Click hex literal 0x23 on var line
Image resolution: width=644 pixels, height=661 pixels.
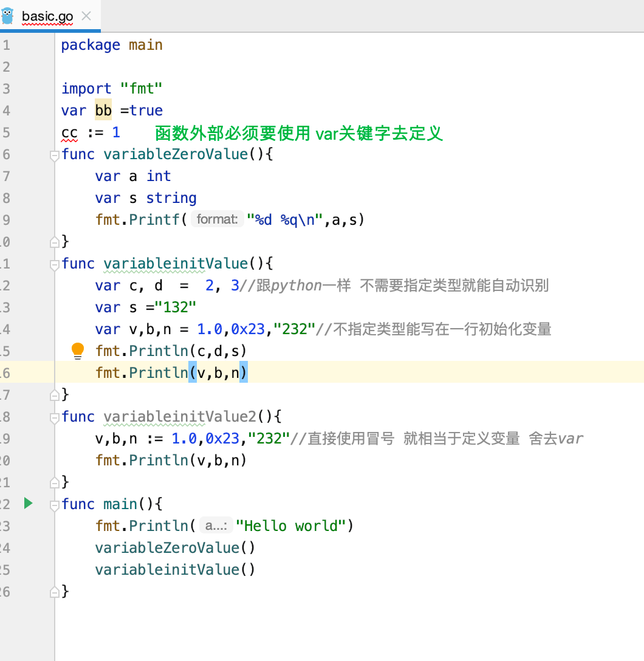(x=248, y=329)
